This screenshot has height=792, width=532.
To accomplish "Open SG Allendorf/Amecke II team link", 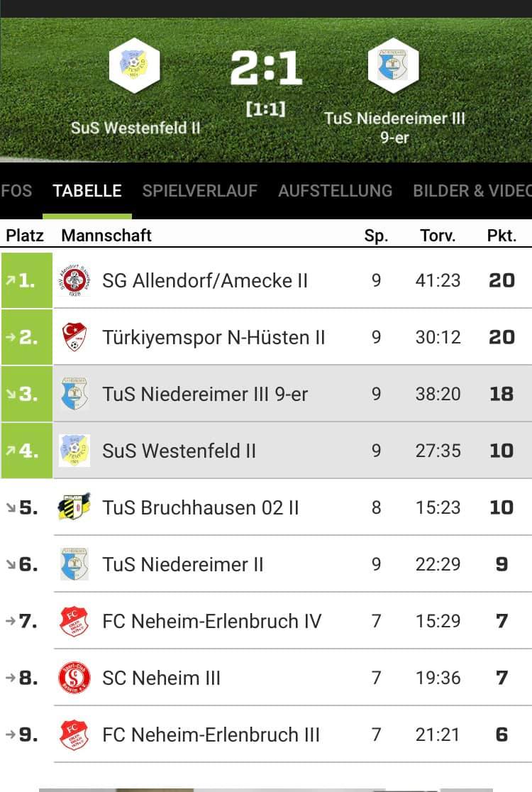I will pyautogui.click(x=205, y=280).
